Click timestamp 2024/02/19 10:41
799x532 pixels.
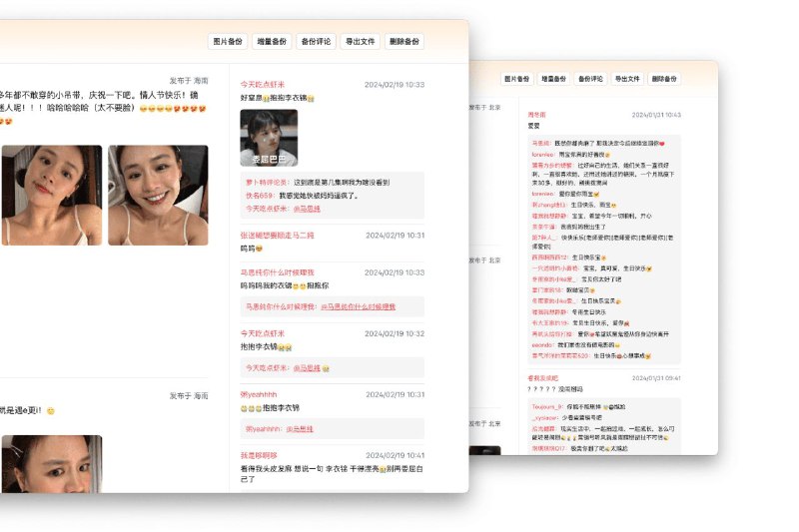click(395, 455)
